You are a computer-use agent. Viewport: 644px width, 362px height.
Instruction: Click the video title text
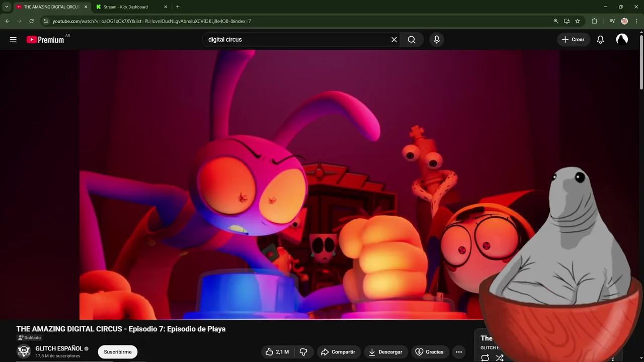(121, 329)
